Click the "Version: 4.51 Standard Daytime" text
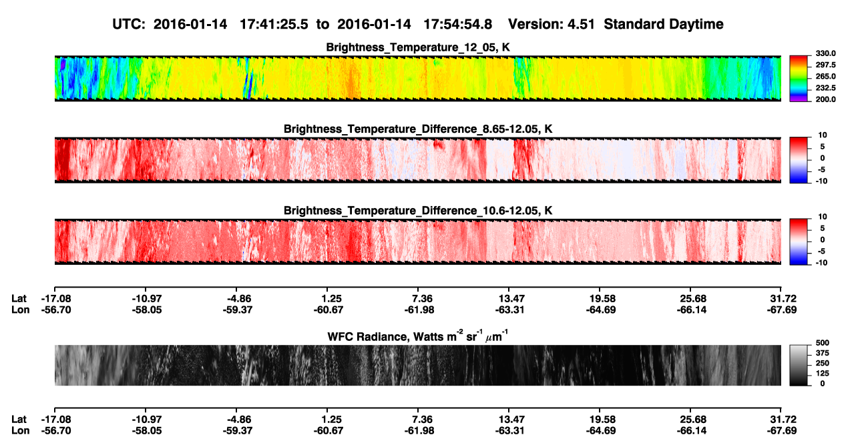 [616, 24]
